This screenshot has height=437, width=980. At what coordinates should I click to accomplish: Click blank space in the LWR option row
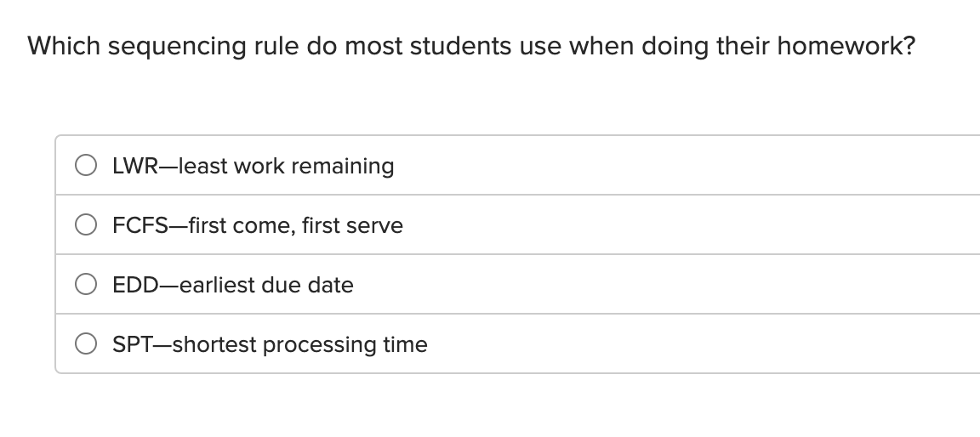tap(681, 166)
